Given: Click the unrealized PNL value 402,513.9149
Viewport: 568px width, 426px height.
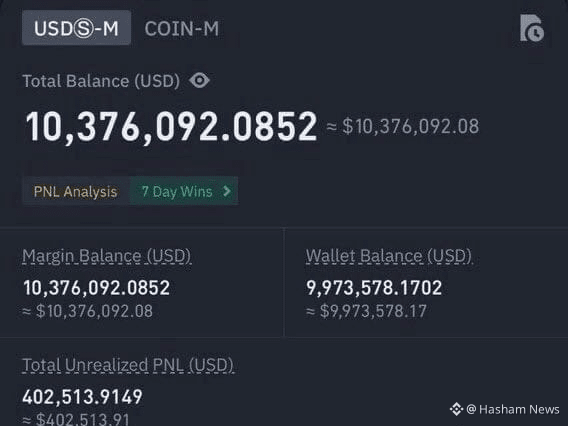Looking at the screenshot, I should click(83, 397).
